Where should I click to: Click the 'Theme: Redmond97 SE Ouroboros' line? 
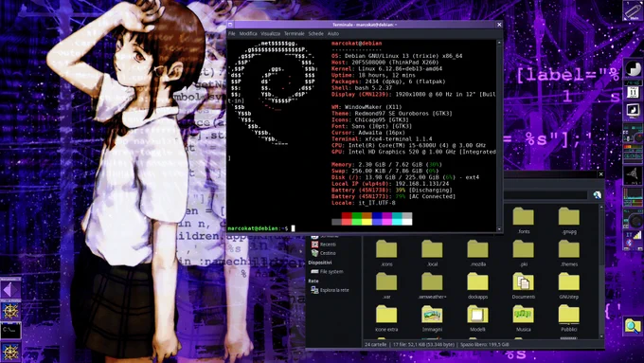[392, 114]
